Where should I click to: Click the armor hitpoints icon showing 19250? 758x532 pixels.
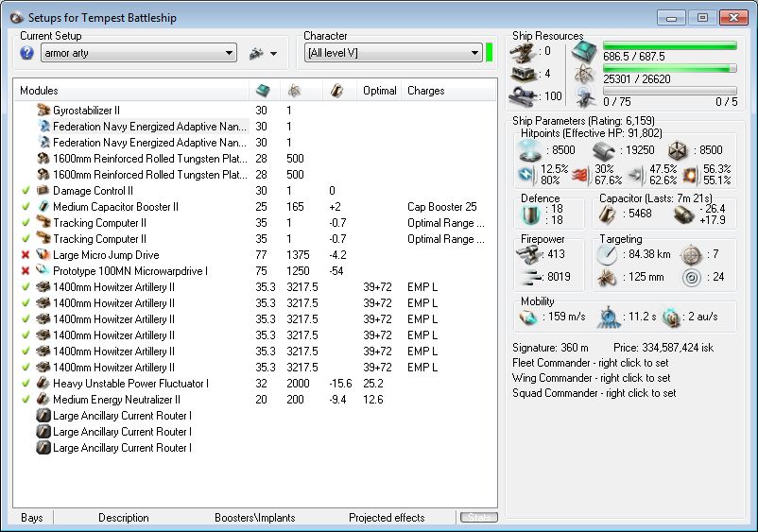tap(604, 151)
